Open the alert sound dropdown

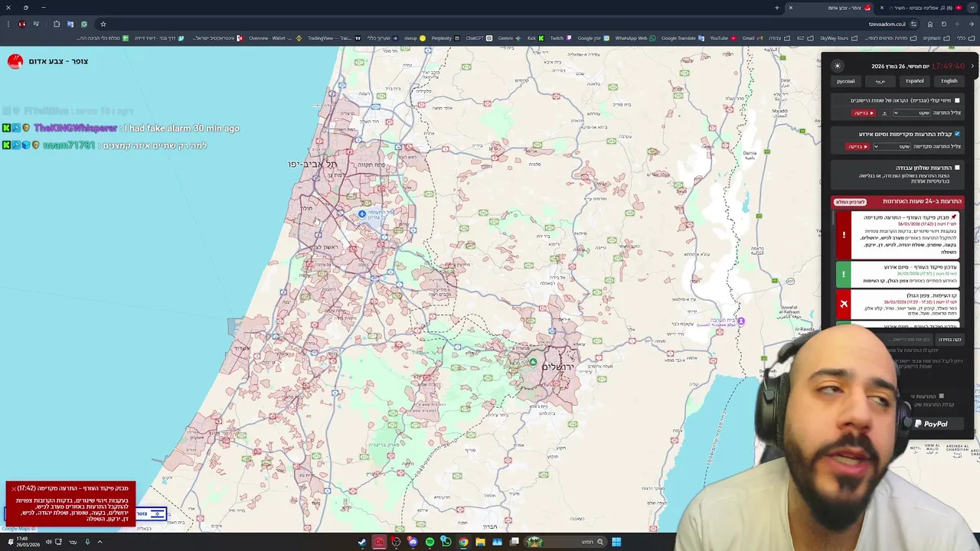[911, 112]
